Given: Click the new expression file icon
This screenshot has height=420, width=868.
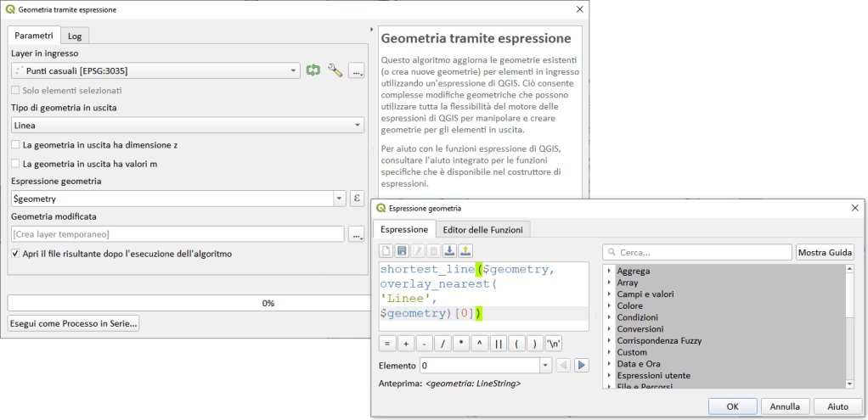Looking at the screenshot, I should click(x=386, y=251).
